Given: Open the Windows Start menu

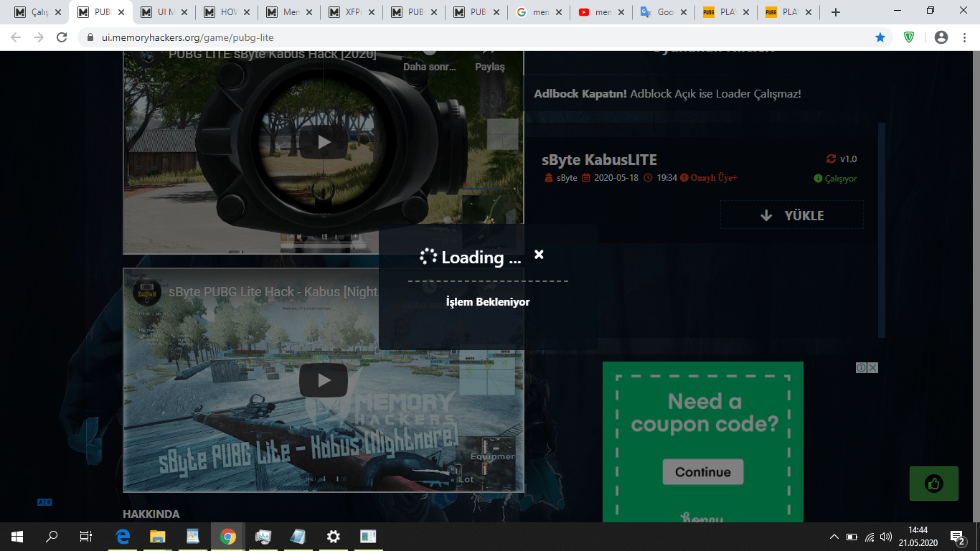Looking at the screenshot, I should point(17,536).
